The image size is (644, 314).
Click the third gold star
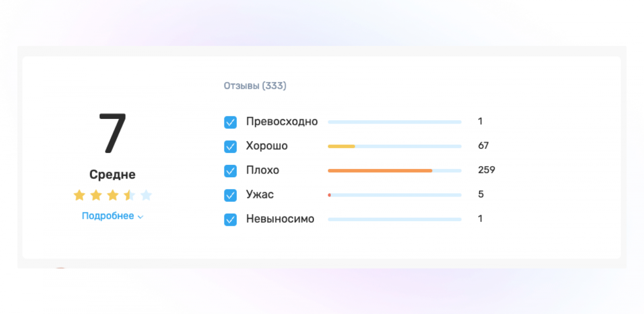click(x=113, y=195)
